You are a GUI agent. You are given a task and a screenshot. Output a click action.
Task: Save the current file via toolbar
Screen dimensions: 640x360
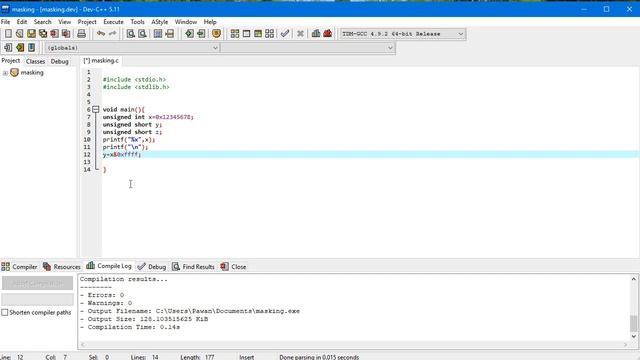[x=31, y=33]
